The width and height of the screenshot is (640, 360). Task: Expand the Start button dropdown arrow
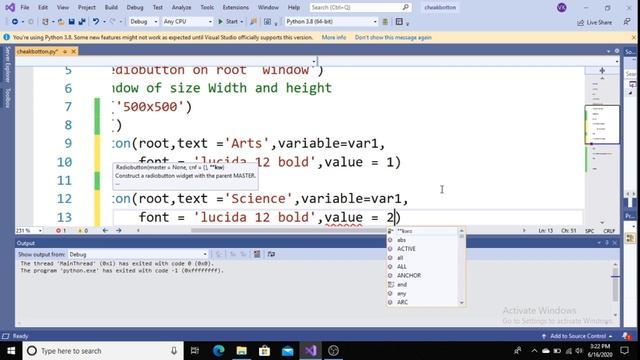(242, 22)
